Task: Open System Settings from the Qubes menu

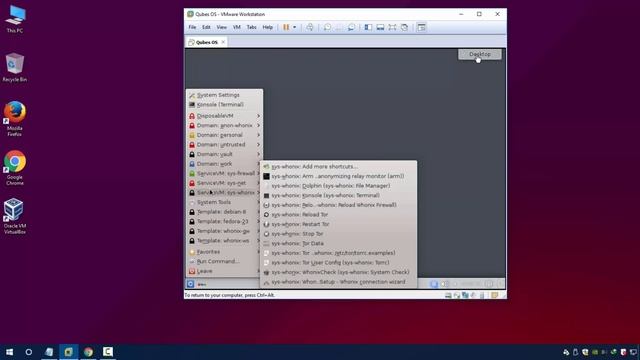Action: (x=224, y=95)
